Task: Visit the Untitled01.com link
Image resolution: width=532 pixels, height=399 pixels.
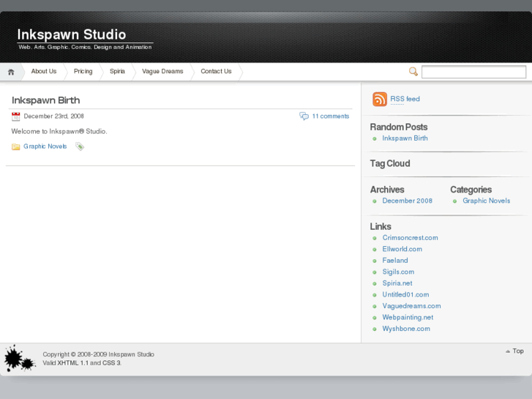Action: tap(406, 294)
